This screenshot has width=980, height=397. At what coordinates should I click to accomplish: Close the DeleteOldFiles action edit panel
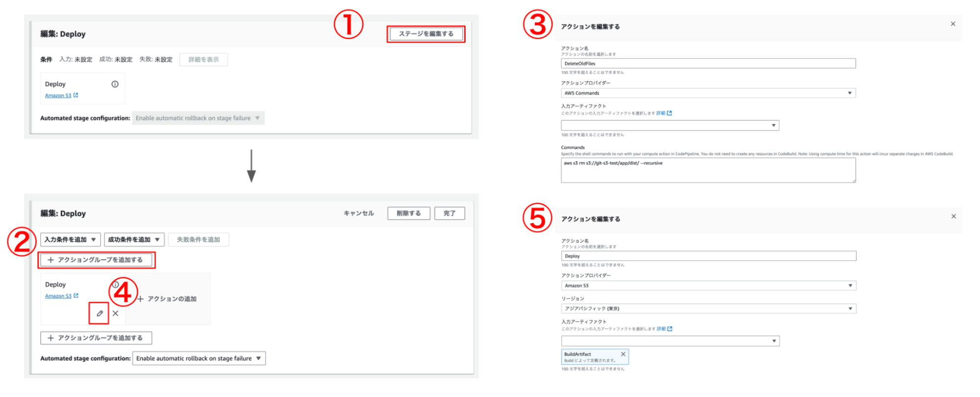(953, 24)
